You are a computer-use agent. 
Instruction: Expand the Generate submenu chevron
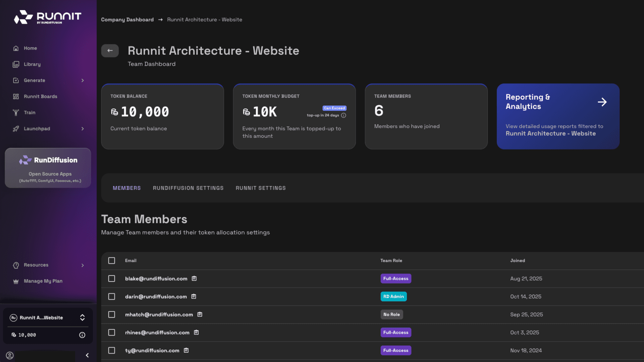[x=83, y=80]
